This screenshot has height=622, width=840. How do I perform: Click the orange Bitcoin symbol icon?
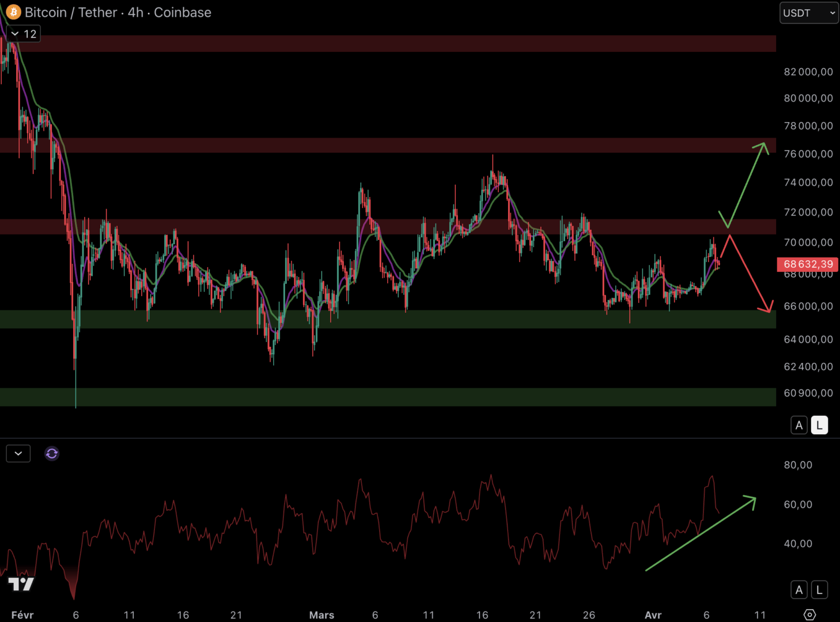pos(13,12)
